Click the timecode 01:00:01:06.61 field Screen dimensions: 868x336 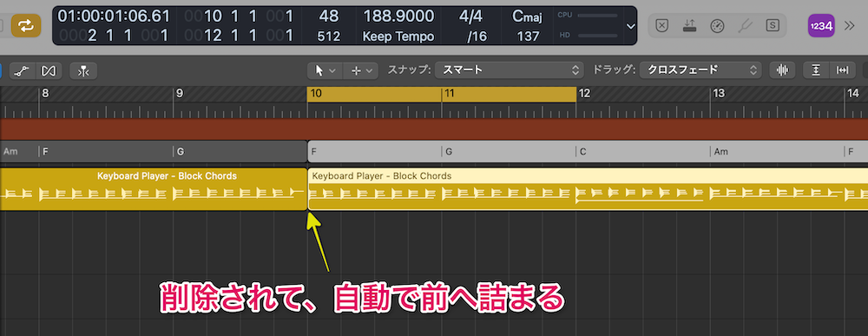(114, 16)
